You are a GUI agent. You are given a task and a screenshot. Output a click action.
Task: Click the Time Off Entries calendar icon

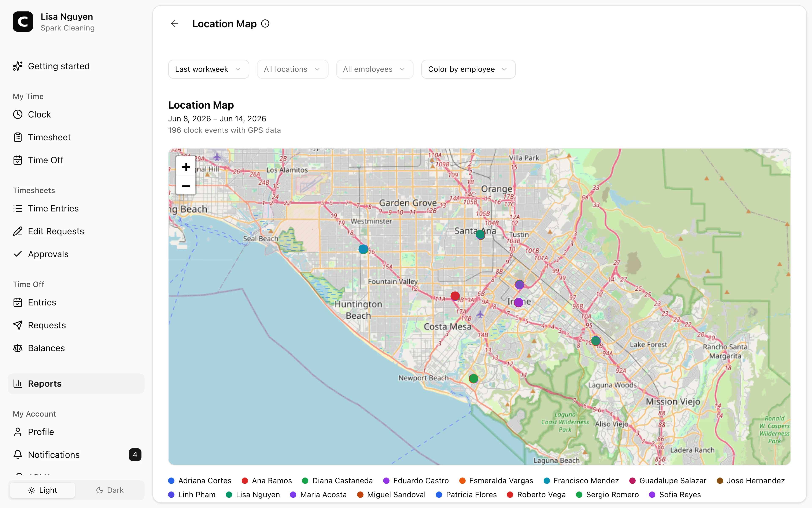18,303
